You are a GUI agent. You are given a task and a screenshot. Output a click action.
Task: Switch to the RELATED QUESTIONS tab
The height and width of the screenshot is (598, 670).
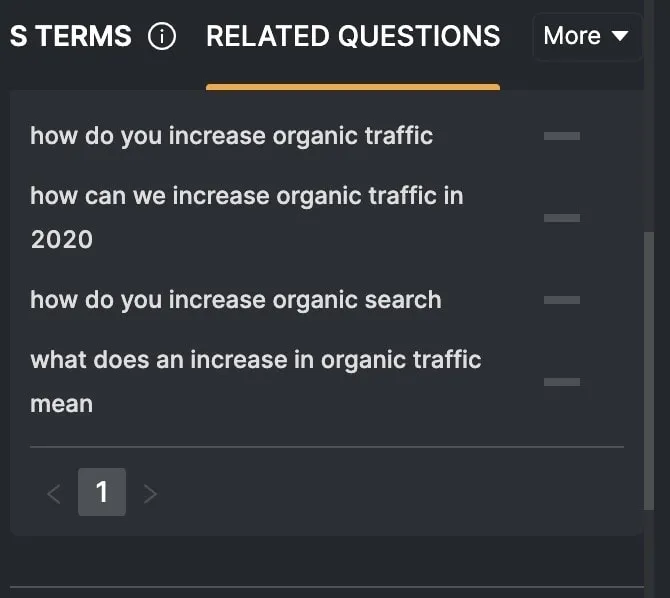click(352, 37)
